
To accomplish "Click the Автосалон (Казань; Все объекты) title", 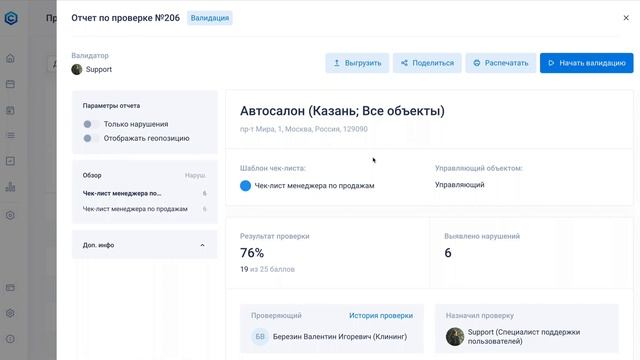I will (x=342, y=111).
